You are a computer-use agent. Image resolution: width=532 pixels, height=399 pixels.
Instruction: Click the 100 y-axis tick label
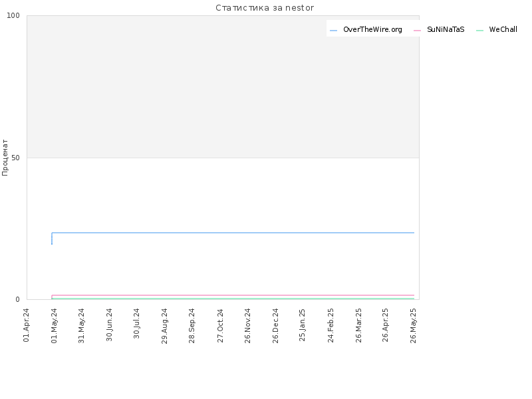(13, 15)
